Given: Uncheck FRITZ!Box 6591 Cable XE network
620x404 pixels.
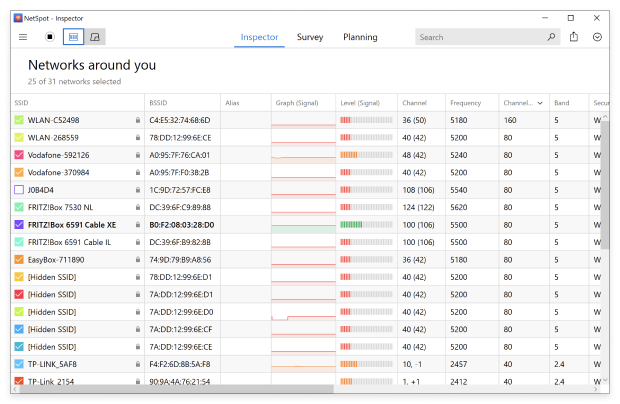Looking at the screenshot, I should tap(19, 225).
